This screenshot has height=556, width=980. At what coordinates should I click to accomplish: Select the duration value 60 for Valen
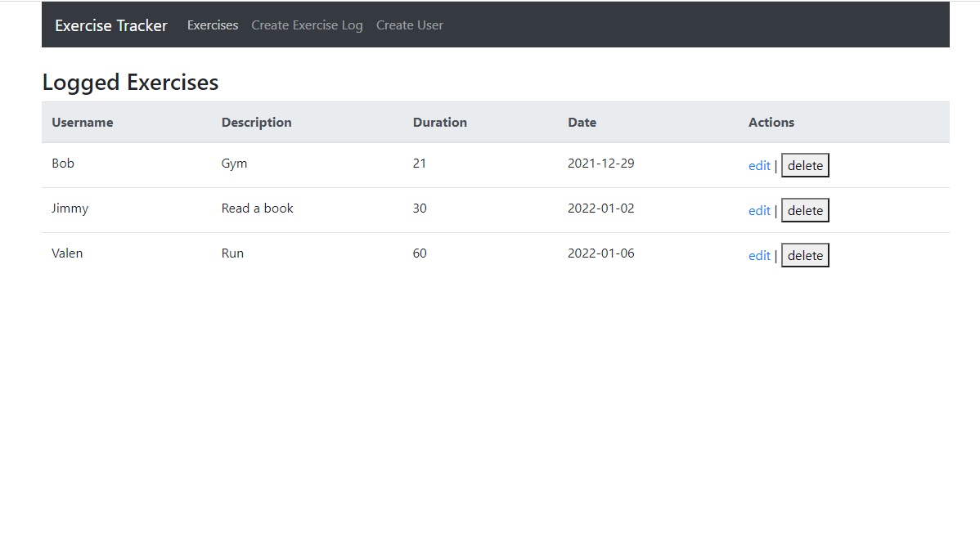tap(419, 253)
